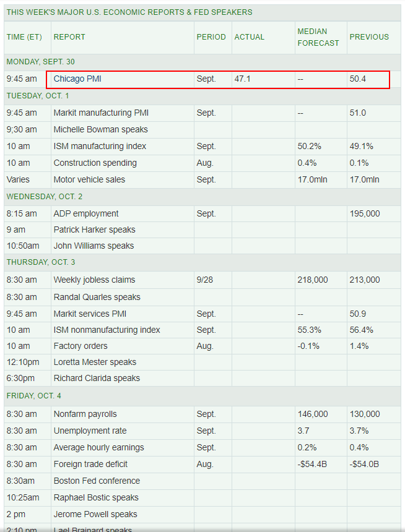405x532 pixels.
Task: Select the 10:50am time for John Williams
Action: (23, 246)
